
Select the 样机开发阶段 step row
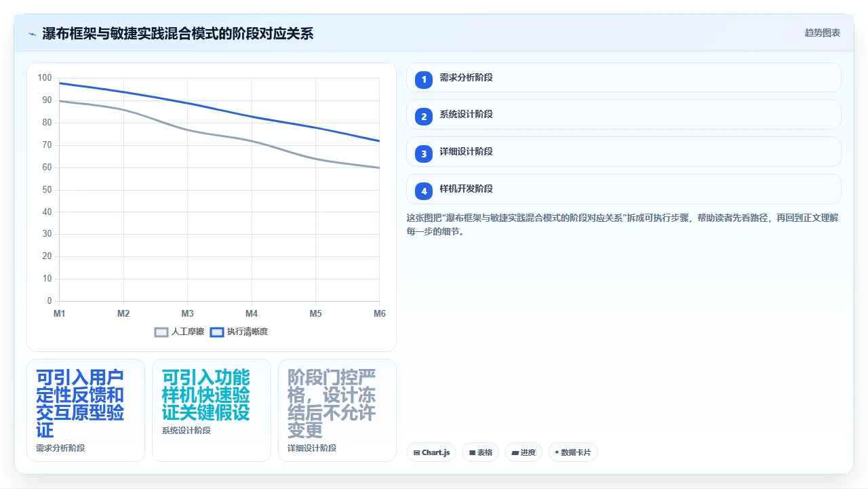[x=624, y=189]
